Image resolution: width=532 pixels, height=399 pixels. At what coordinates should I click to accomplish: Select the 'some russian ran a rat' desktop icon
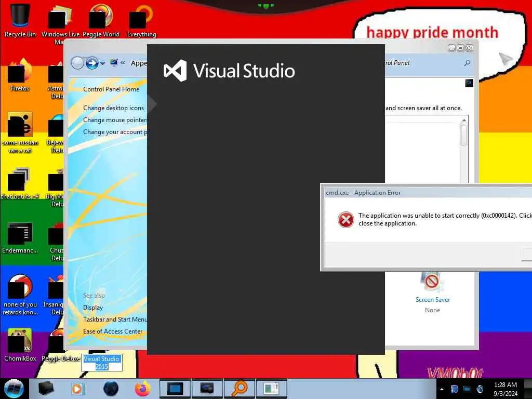pos(20,132)
